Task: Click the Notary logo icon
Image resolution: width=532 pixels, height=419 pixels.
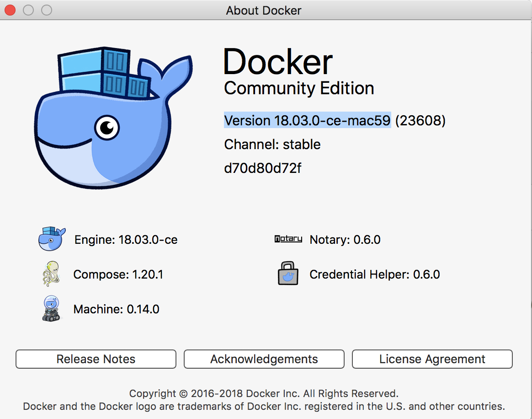Action: (x=288, y=239)
